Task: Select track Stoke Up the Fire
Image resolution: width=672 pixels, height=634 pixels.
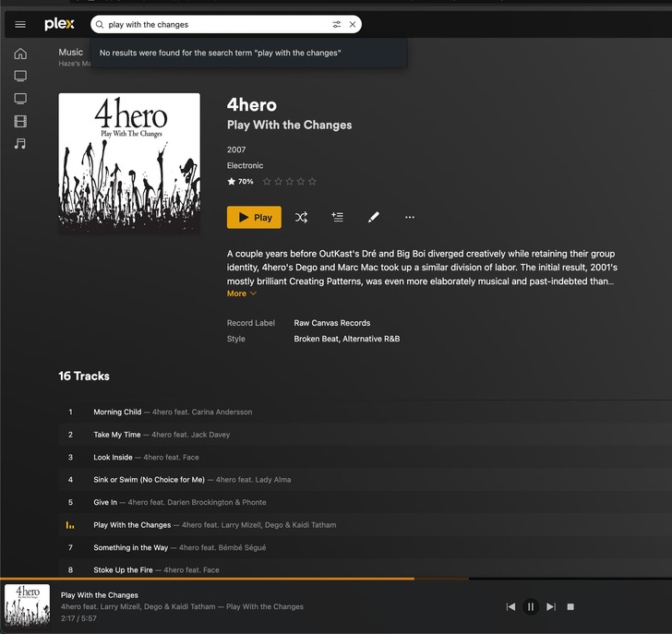Action: (123, 569)
